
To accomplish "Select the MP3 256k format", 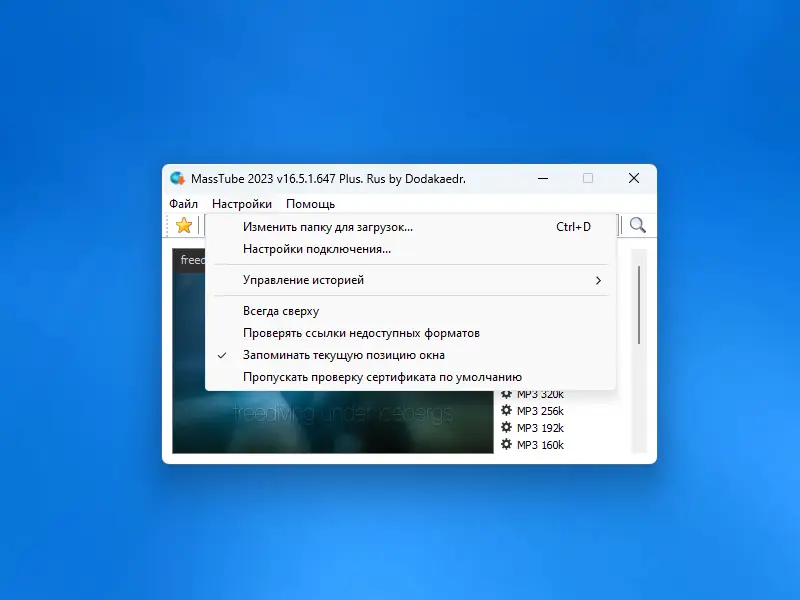I will pyautogui.click(x=540, y=411).
